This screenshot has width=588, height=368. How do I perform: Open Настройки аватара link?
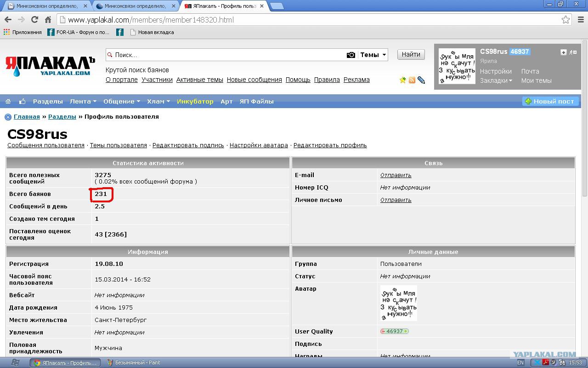pos(259,145)
